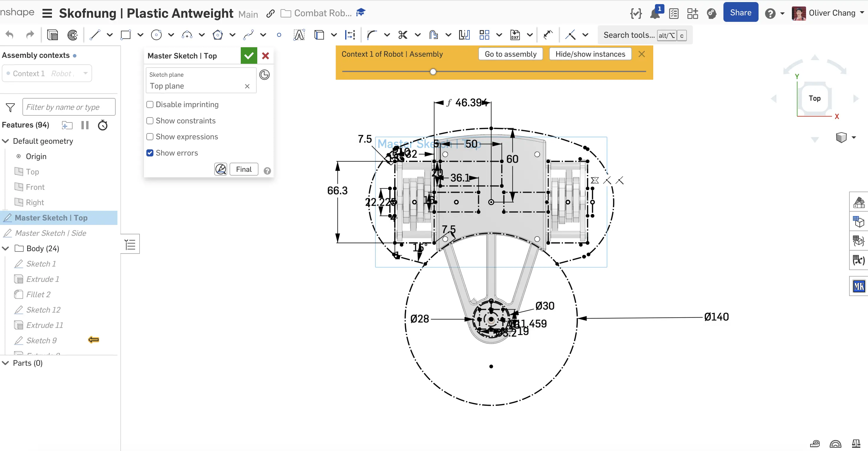Select Sketch 12 in feature list

pyautogui.click(x=43, y=310)
